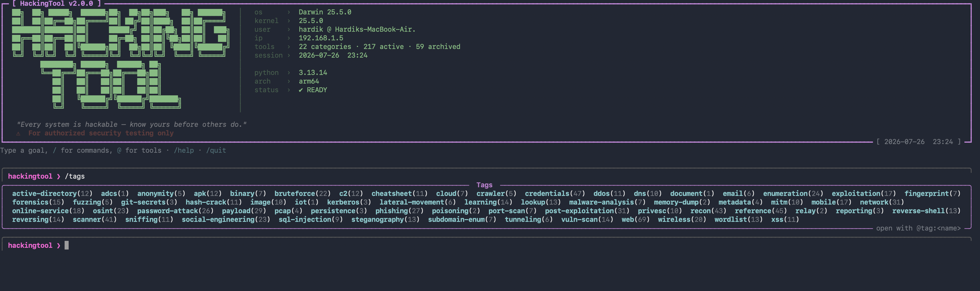The height and width of the screenshot is (291, 980).
Task: Select the wordlist(13) tag
Action: [738, 220]
